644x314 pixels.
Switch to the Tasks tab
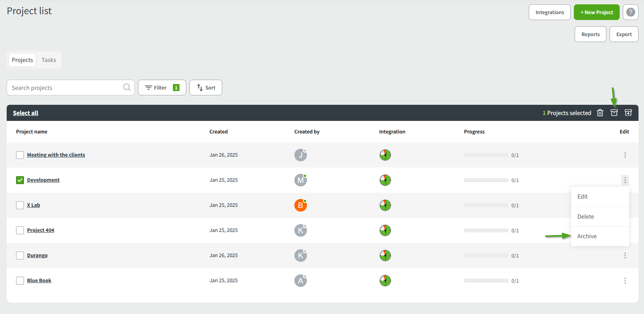coord(49,60)
